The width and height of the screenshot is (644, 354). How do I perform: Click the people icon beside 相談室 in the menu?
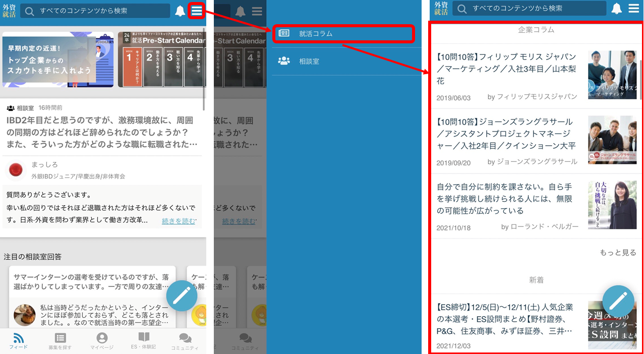pyautogui.click(x=284, y=61)
